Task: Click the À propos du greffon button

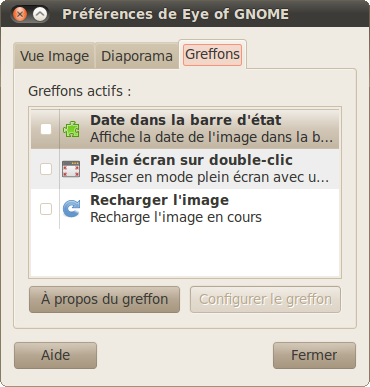Action: [x=104, y=299]
